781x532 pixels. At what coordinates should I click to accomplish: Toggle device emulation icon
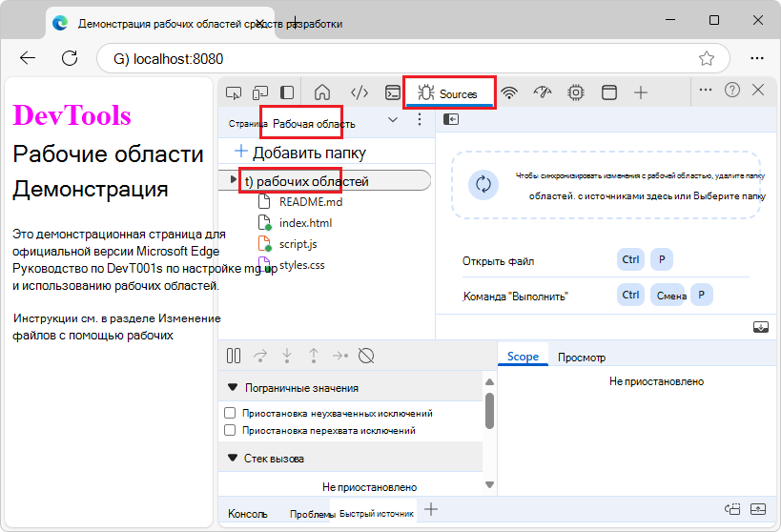click(x=260, y=92)
